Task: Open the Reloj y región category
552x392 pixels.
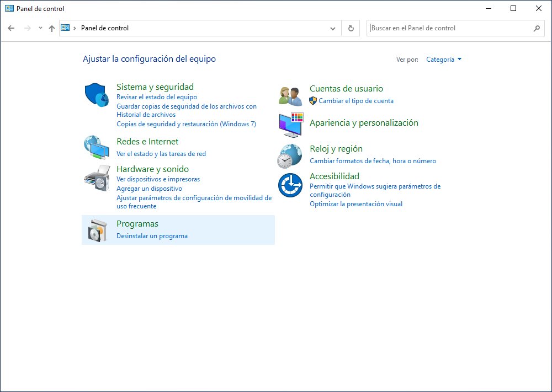Action: [336, 149]
